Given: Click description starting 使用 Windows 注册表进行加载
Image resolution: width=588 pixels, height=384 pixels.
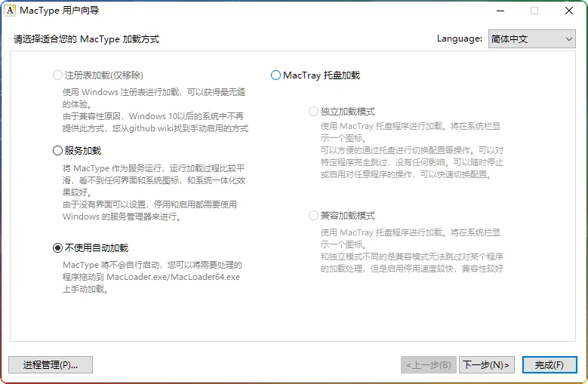Looking at the screenshot, I should coord(155,110).
